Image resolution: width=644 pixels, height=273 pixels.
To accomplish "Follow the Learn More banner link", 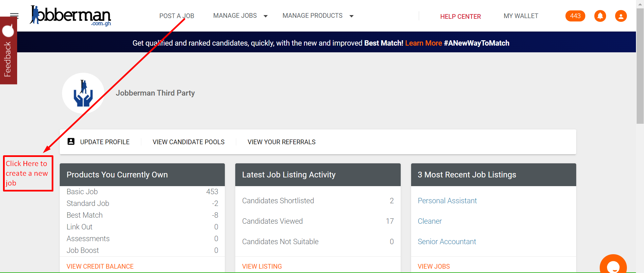I will (424, 43).
